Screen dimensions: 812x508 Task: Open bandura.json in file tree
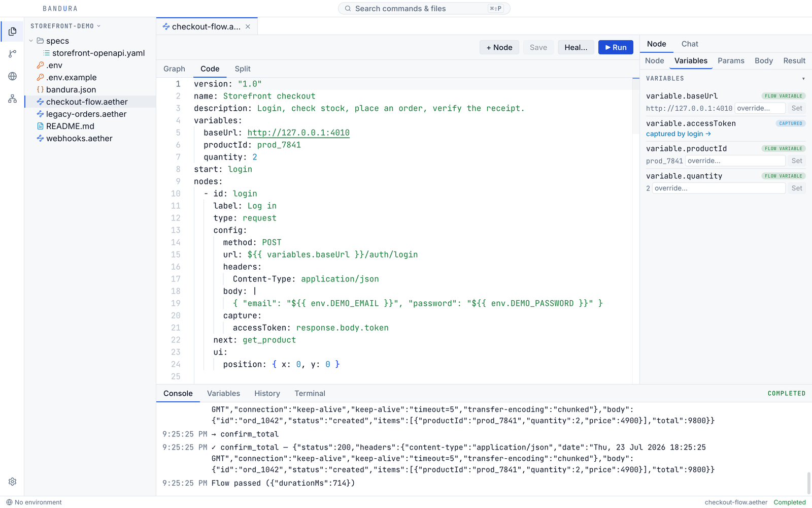point(90,89)
